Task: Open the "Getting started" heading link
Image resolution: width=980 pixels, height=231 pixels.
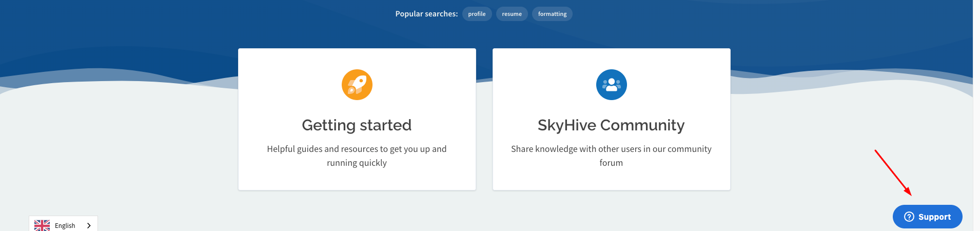Action: [x=357, y=125]
